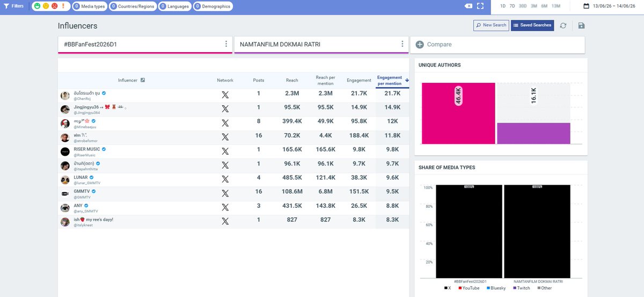Open the Languages filter dropdown
Image resolution: width=644 pixels, height=297 pixels.
tap(175, 6)
